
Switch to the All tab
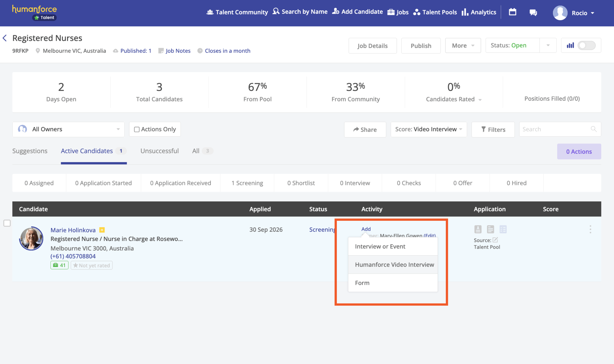coord(202,151)
